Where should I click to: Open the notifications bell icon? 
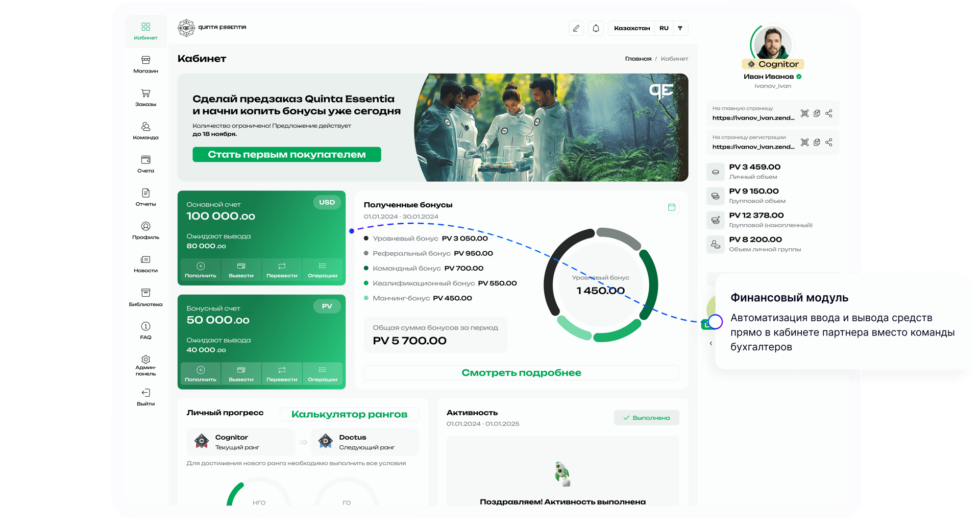tap(596, 28)
